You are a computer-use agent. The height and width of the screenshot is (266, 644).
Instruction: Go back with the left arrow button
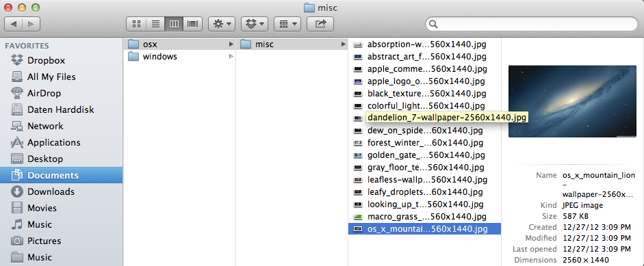click(14, 24)
